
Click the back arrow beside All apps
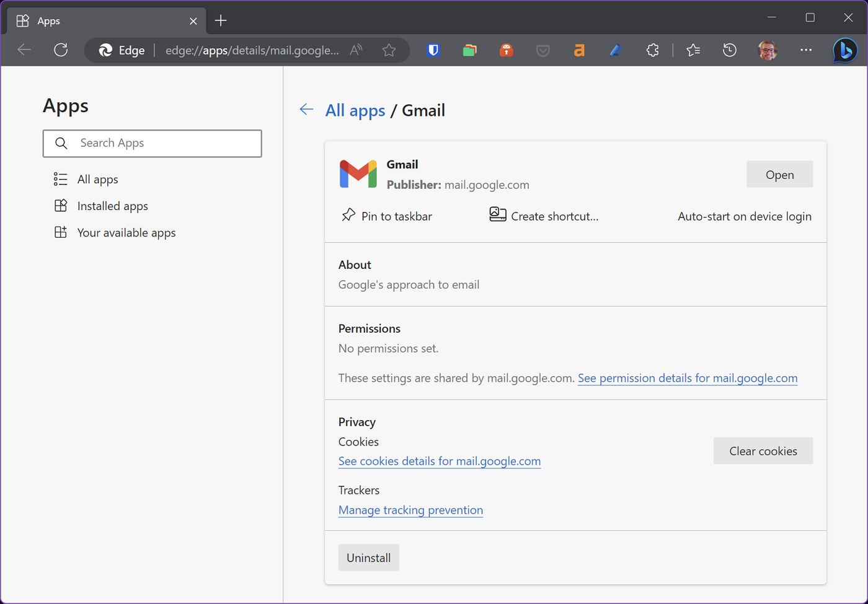(306, 110)
